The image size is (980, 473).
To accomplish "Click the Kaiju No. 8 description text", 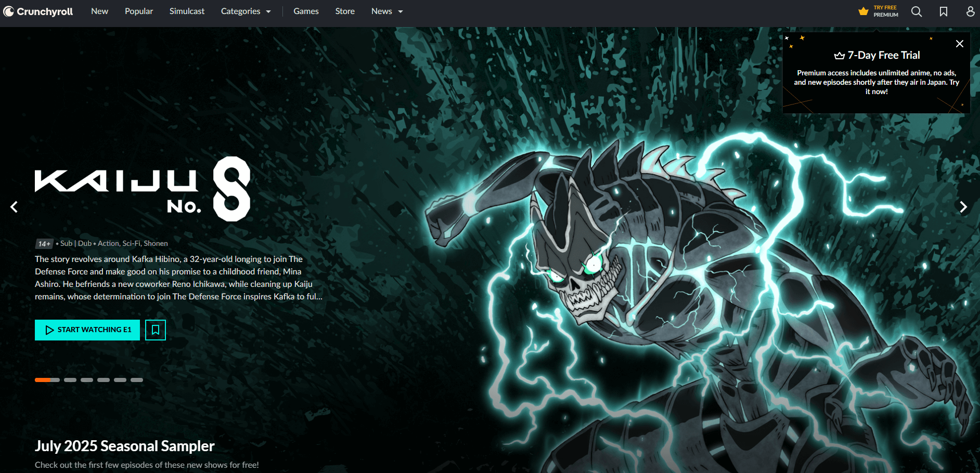I will pyautogui.click(x=178, y=278).
